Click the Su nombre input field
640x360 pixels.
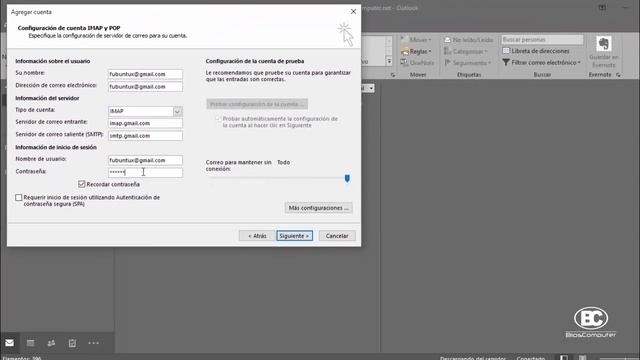coord(145,74)
